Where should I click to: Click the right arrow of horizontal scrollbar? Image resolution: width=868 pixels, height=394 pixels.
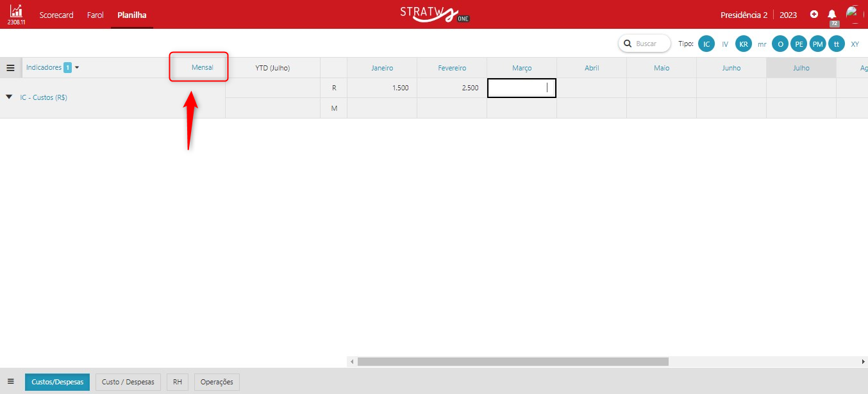tap(864, 362)
